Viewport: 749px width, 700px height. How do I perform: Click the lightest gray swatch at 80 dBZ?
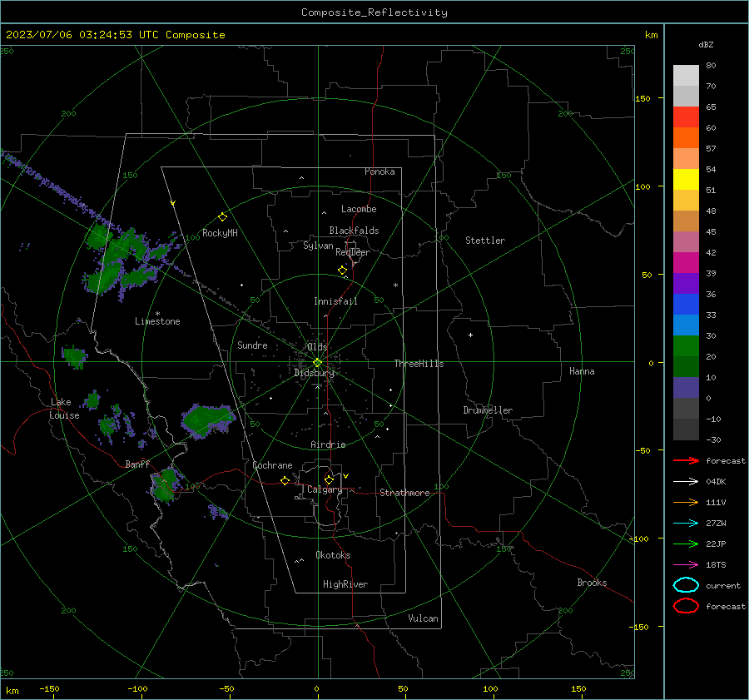686,76
